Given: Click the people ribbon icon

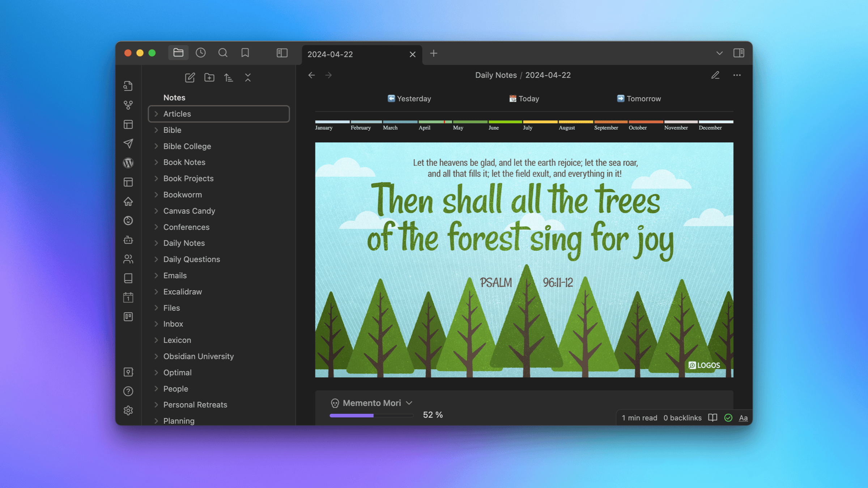Looking at the screenshot, I should tap(128, 259).
